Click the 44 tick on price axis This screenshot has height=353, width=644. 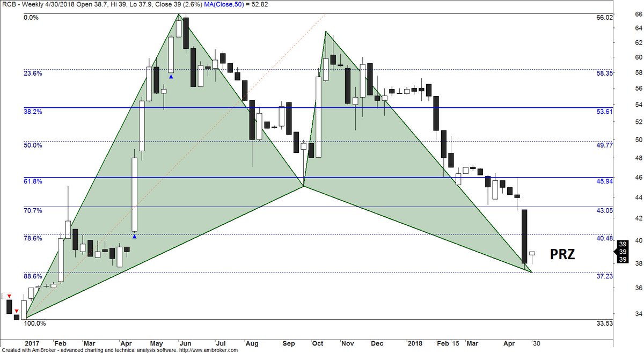(639, 197)
